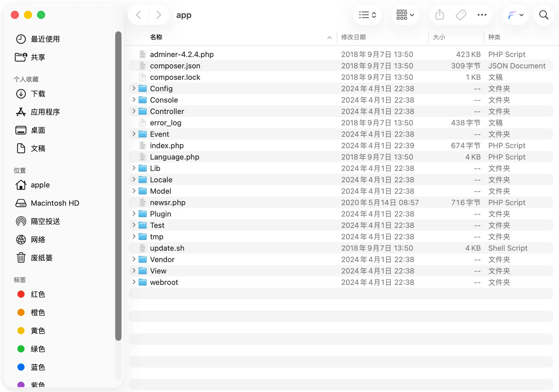Click the Share toolbar icon
The image size is (559, 392).
click(x=440, y=15)
